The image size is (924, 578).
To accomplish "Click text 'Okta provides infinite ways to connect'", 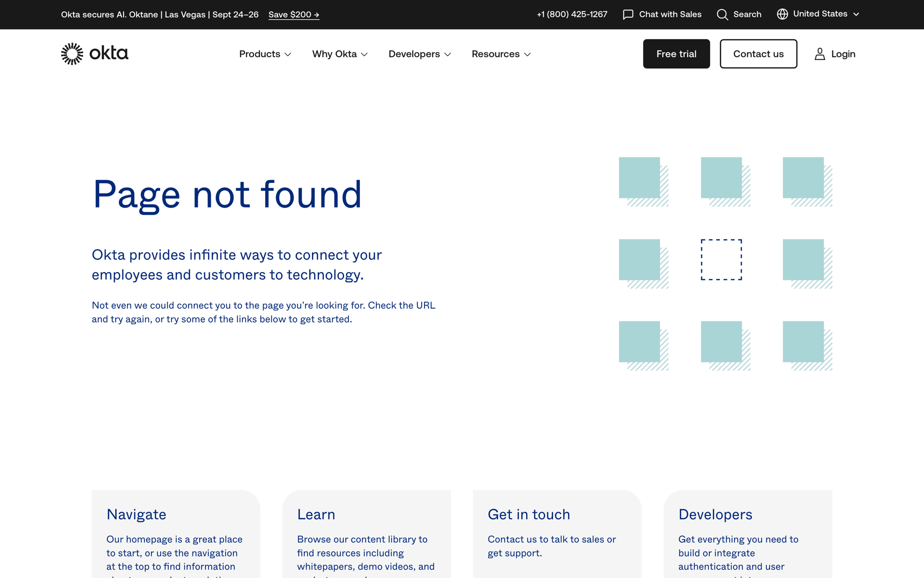I will [x=221, y=255].
